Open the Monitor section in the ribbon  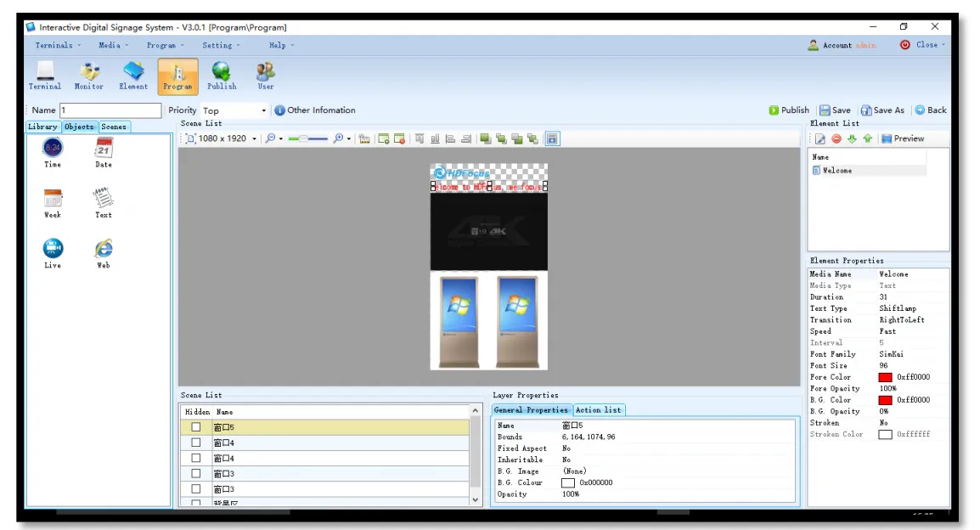tap(88, 75)
